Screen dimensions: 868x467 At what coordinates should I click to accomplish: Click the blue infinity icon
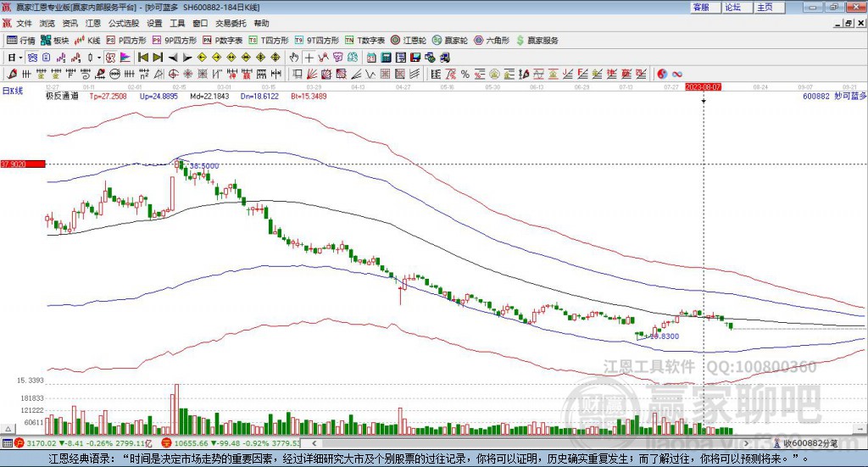[677, 74]
